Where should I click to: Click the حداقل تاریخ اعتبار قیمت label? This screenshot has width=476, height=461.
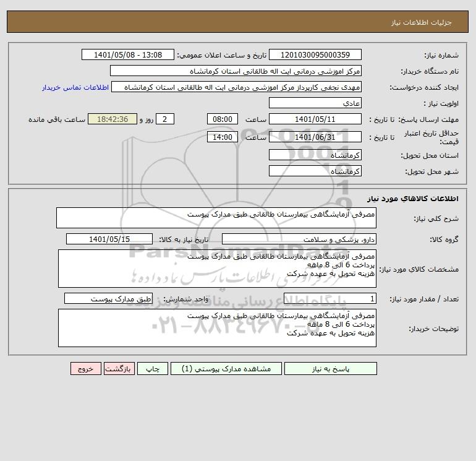[x=431, y=137]
